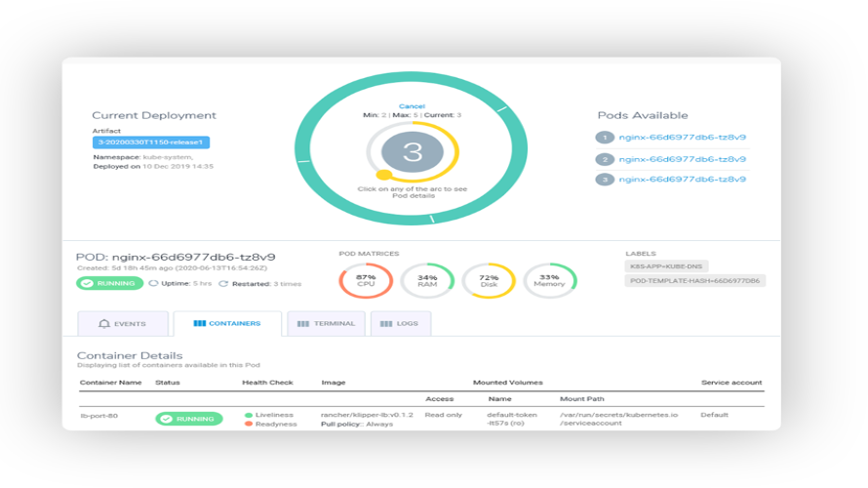Image resolution: width=868 pixels, height=488 pixels.
Task: Open the first nginx pod link
Action: 682,138
